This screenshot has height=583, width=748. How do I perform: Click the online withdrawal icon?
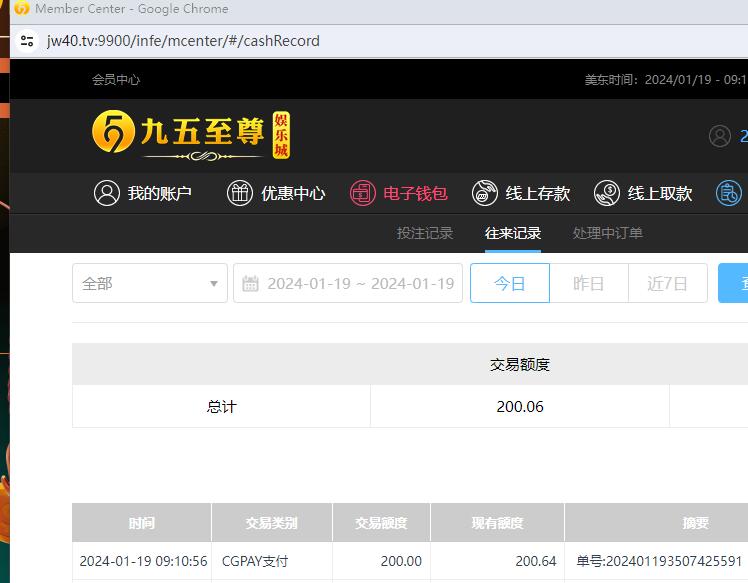click(607, 193)
